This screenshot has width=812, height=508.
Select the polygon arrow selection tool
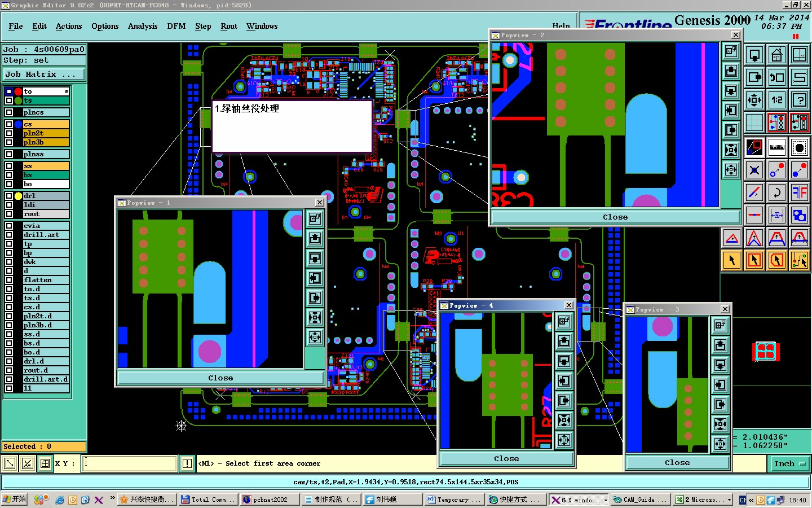(776, 260)
